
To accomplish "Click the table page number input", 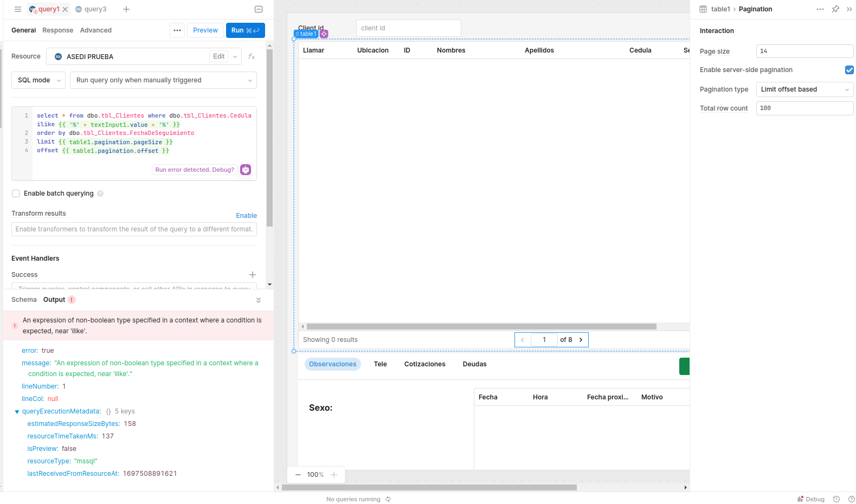I will [x=544, y=340].
